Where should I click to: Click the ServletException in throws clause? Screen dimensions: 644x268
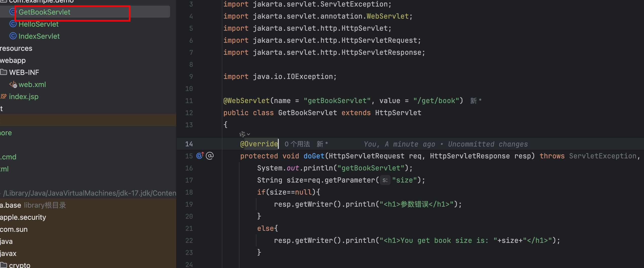[603, 156]
